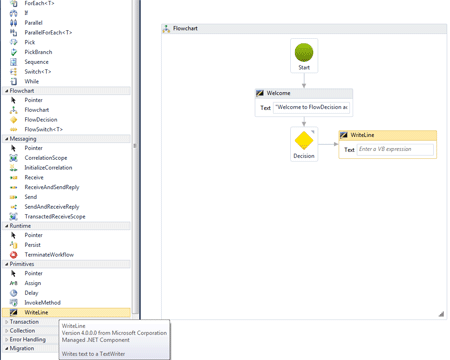Screen dimensions: 450x360
Task: Select the Pick activity icon
Action: click(x=13, y=42)
